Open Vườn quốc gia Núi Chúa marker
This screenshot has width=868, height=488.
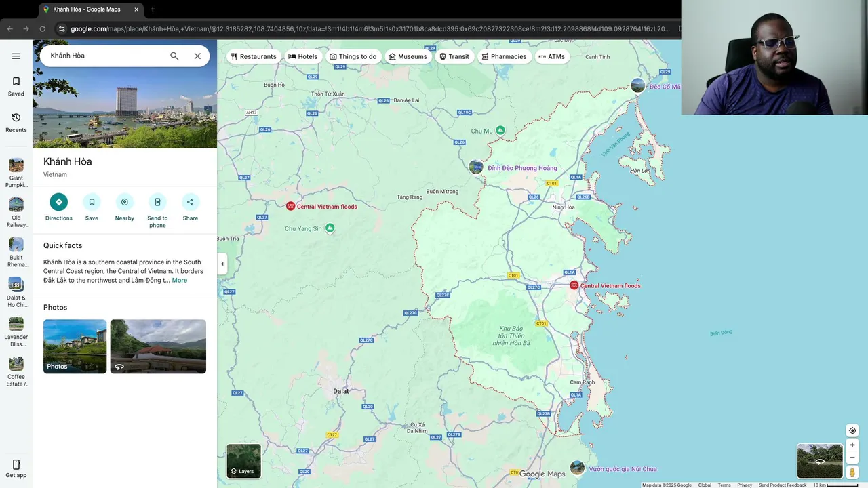pyautogui.click(x=577, y=468)
